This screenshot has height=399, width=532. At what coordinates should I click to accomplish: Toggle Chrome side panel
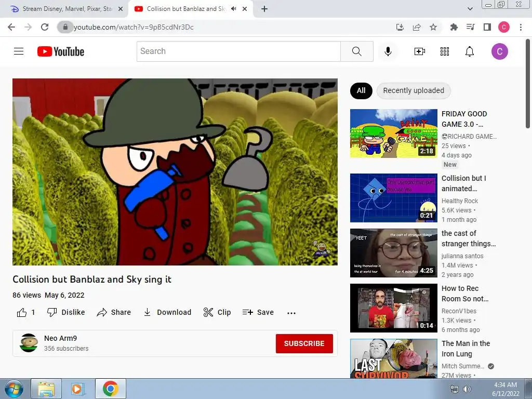(487, 27)
